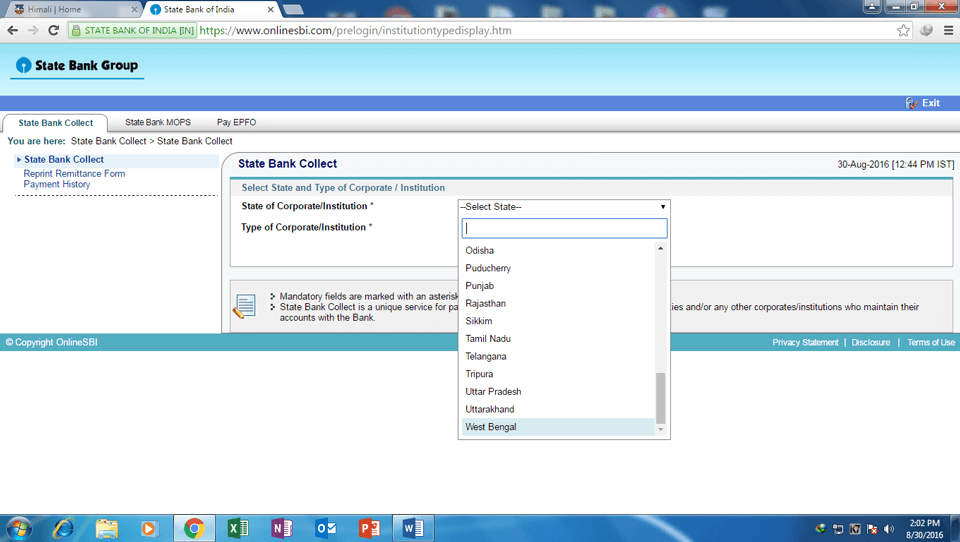Switch to State Bank MOPS tab
This screenshot has height=542, width=960.
(x=158, y=122)
